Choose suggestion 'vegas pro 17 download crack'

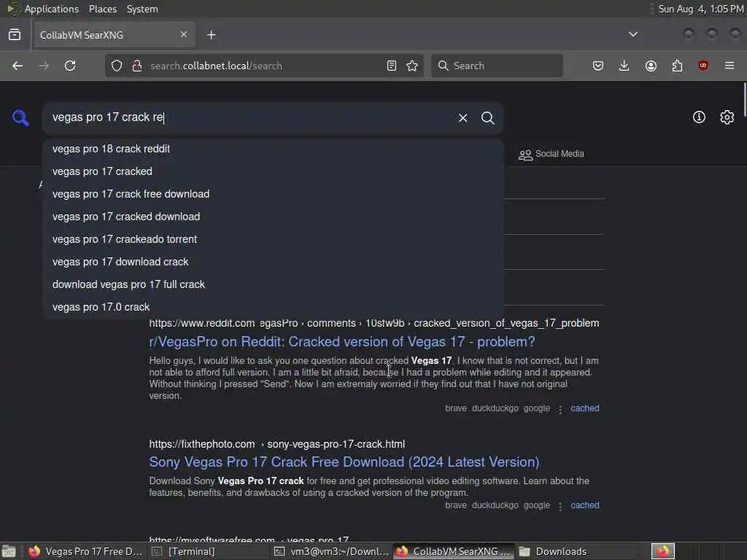point(273,262)
